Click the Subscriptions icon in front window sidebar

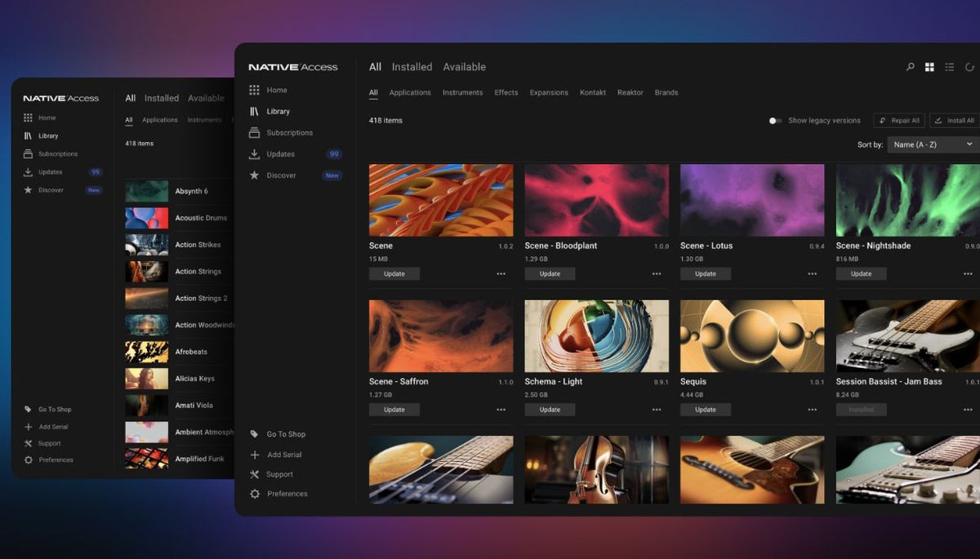[x=255, y=132]
